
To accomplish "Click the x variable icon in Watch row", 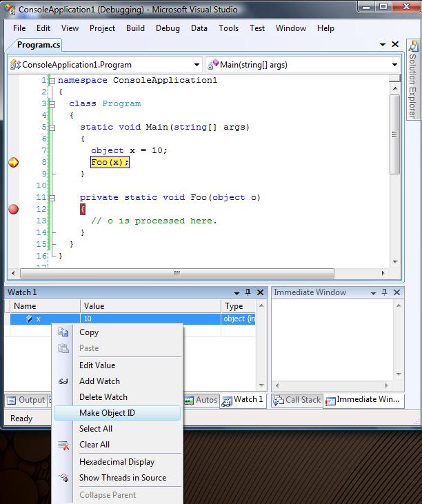I will pos(29,319).
